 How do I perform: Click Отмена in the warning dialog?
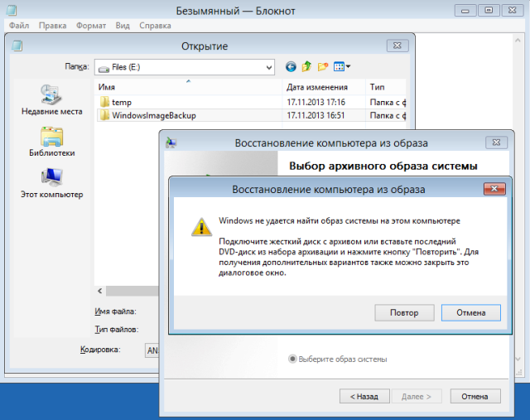point(471,313)
